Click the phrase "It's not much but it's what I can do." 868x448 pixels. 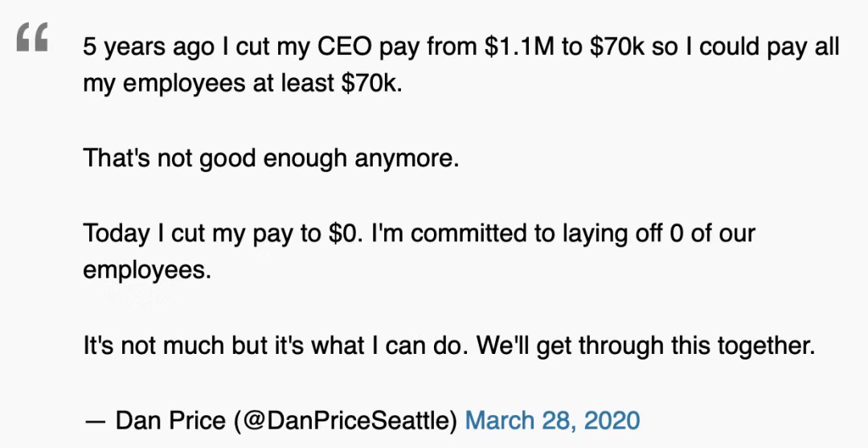click(276, 346)
